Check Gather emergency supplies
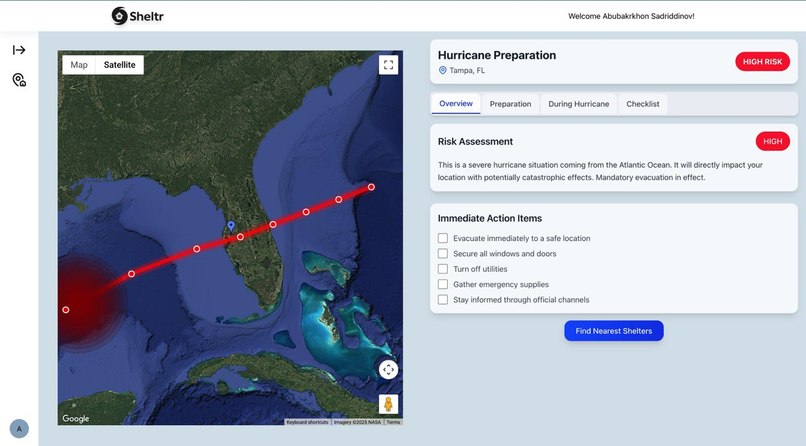This screenshot has height=446, width=806. point(443,284)
